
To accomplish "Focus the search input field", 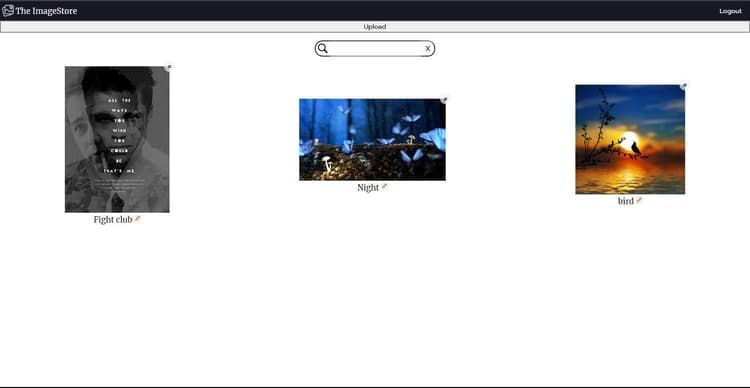I will tap(376, 48).
